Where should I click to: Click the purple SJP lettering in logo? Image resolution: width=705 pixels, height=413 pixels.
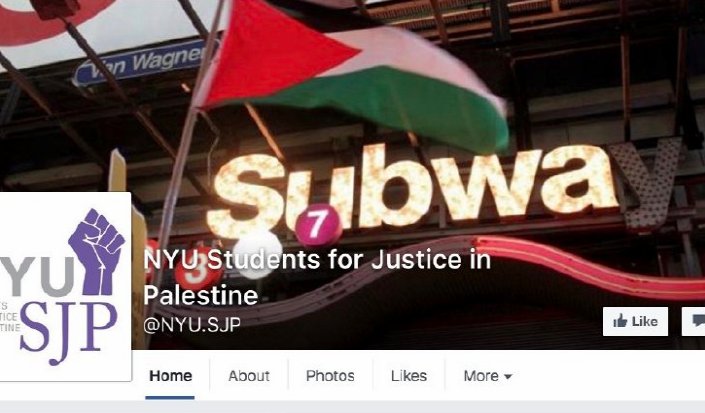68,331
